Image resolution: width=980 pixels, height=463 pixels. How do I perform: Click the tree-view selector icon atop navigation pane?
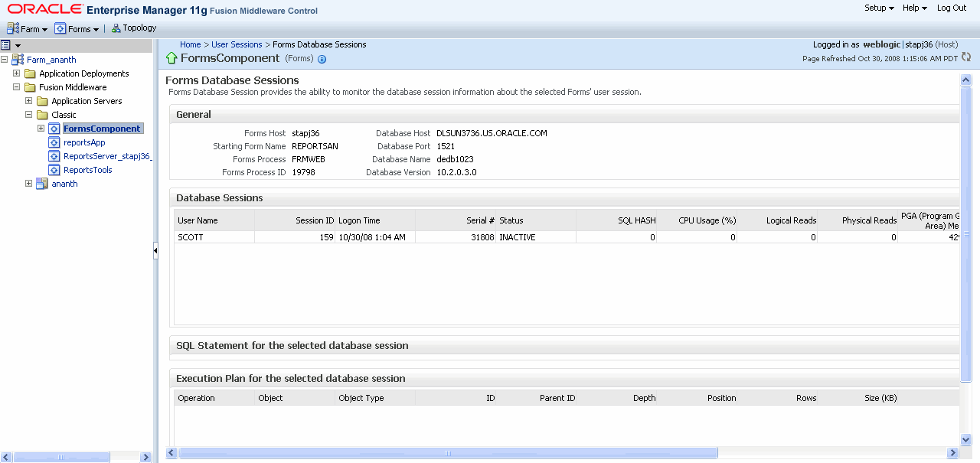coord(7,45)
